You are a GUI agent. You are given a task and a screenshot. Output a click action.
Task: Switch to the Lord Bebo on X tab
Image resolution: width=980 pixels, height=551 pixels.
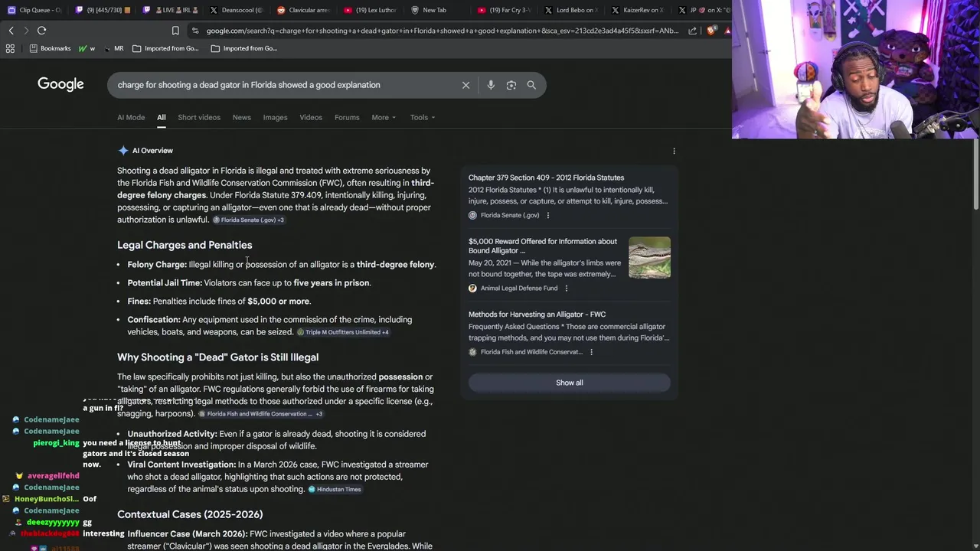point(570,10)
